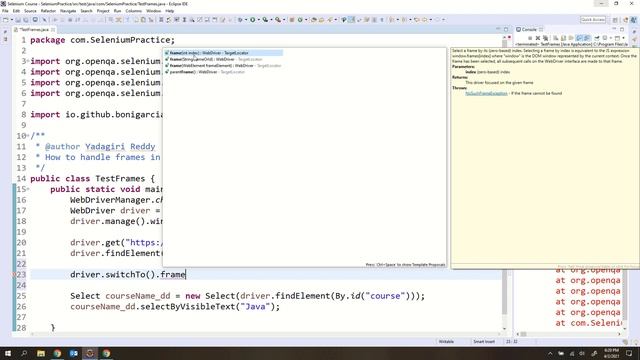
Task: Click the Quick Access field
Action: [593, 20]
